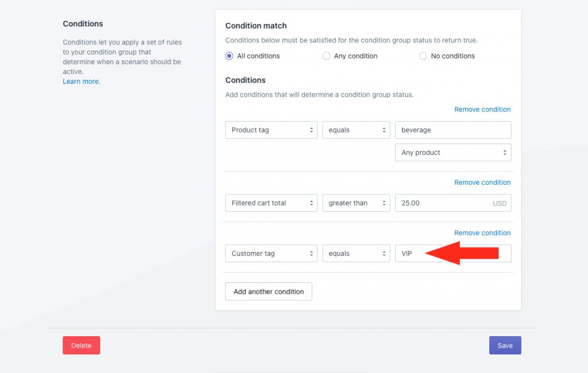Expand the Filtered cart total dropdown
The height and width of the screenshot is (373, 588).
(x=271, y=203)
